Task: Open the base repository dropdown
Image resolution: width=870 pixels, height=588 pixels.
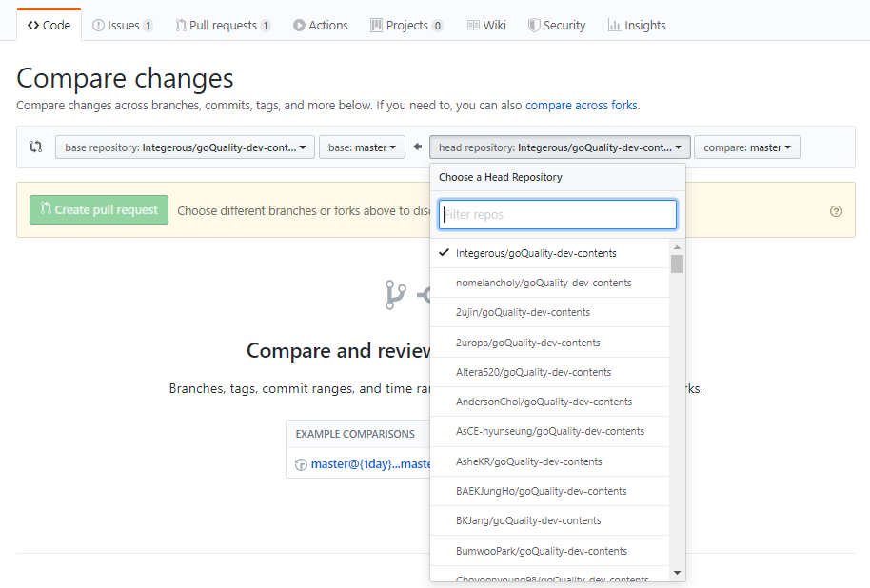Action: click(185, 147)
